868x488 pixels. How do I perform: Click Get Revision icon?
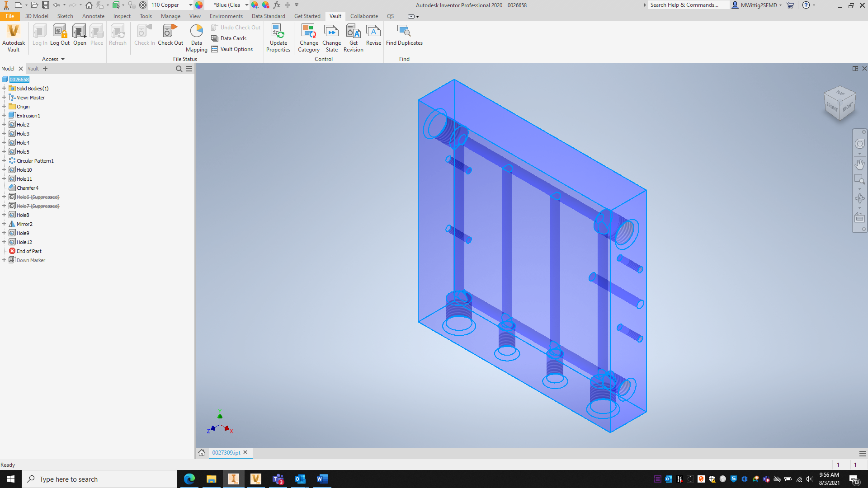[x=353, y=32]
